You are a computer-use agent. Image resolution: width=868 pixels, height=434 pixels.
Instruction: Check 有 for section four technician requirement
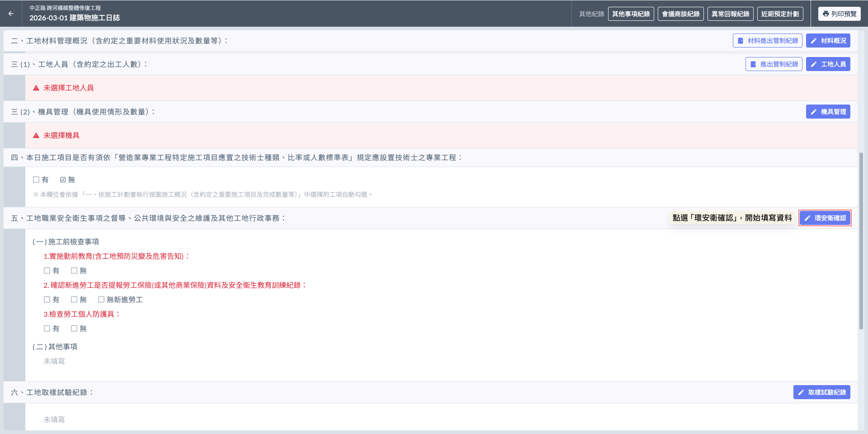click(36, 180)
